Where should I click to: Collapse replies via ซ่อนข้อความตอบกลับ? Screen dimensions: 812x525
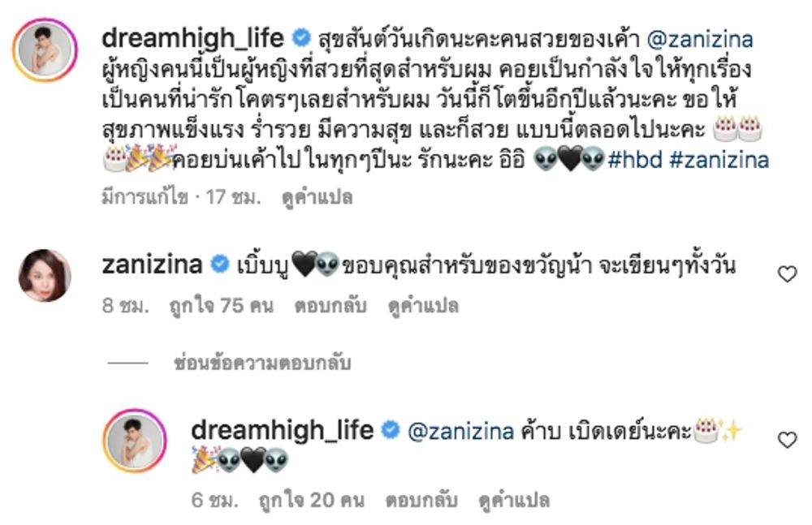[262, 363]
